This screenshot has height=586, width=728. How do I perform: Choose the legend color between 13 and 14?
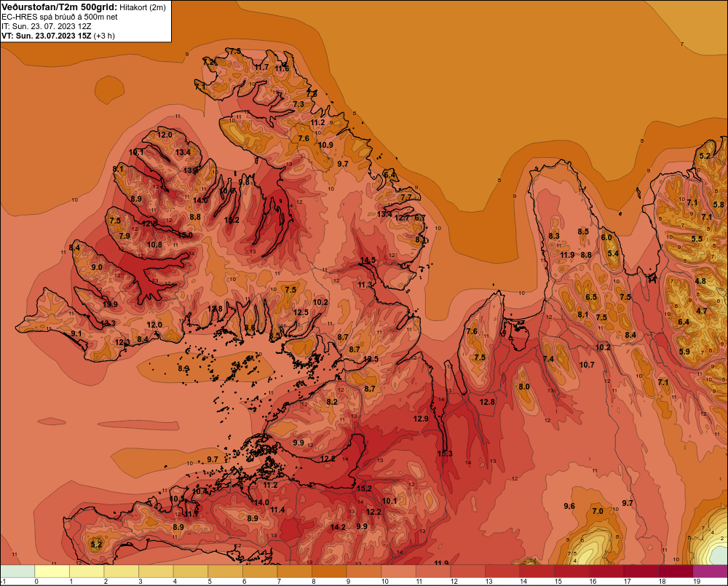(502, 571)
